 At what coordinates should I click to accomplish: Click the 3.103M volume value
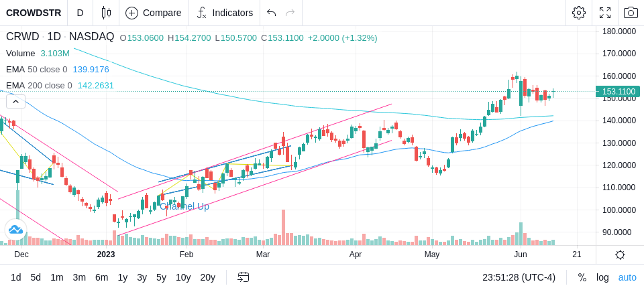(x=55, y=54)
